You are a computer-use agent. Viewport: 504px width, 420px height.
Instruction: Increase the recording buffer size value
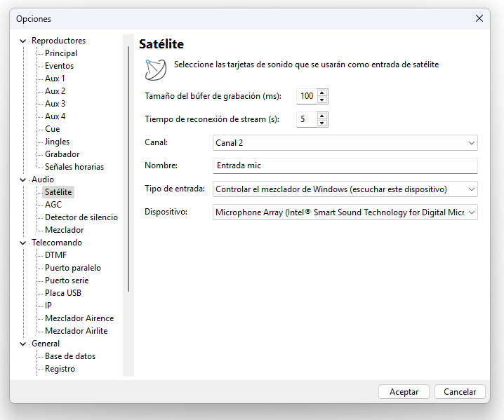coord(321,93)
